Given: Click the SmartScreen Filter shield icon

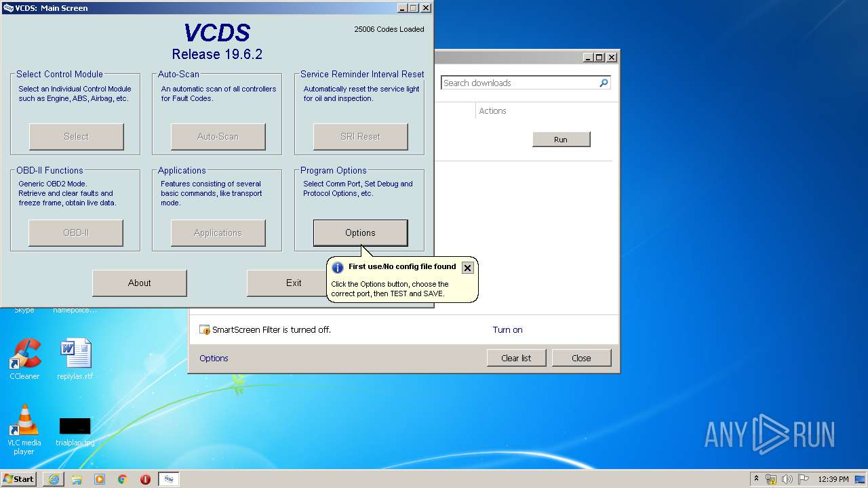Looking at the screenshot, I should click(205, 329).
